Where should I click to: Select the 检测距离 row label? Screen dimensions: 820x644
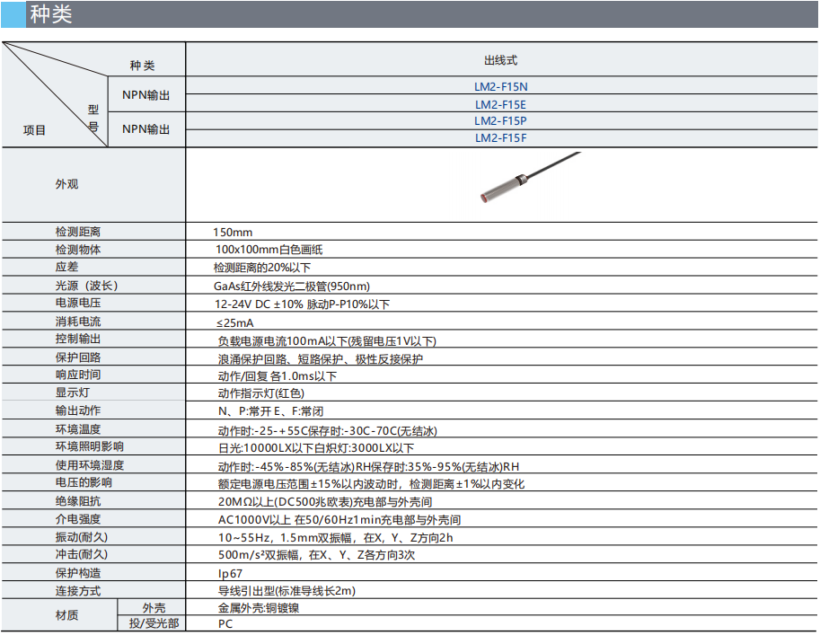(x=78, y=233)
